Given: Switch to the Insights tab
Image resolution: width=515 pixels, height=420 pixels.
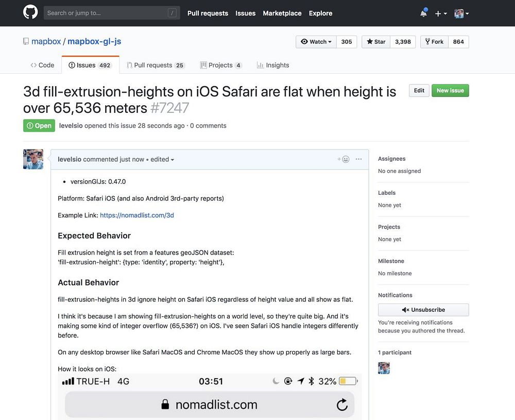Looking at the screenshot, I should 273,65.
